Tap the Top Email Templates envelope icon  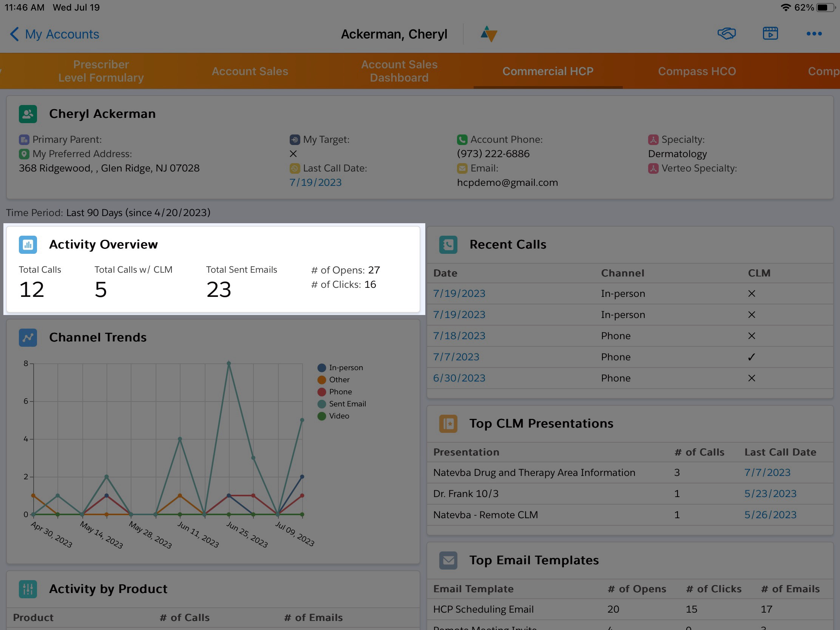point(448,560)
